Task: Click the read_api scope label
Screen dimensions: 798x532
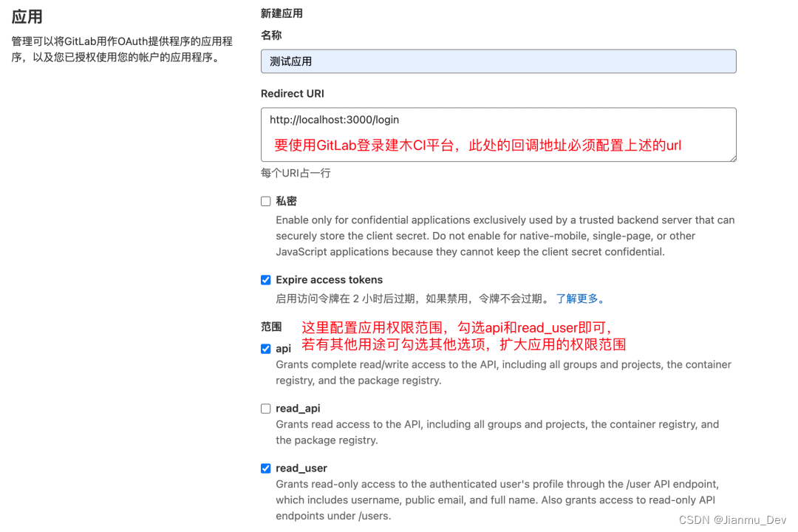Action: pyautogui.click(x=298, y=408)
